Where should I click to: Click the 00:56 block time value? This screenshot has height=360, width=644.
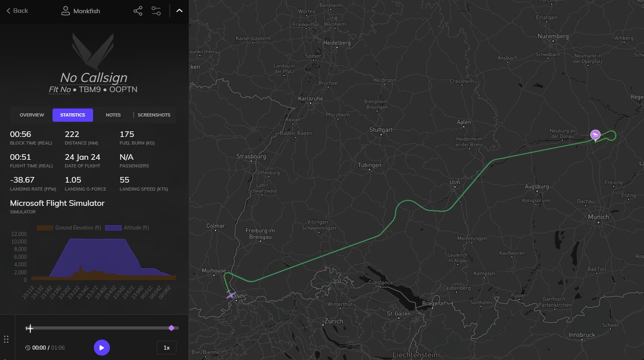pyautogui.click(x=20, y=134)
